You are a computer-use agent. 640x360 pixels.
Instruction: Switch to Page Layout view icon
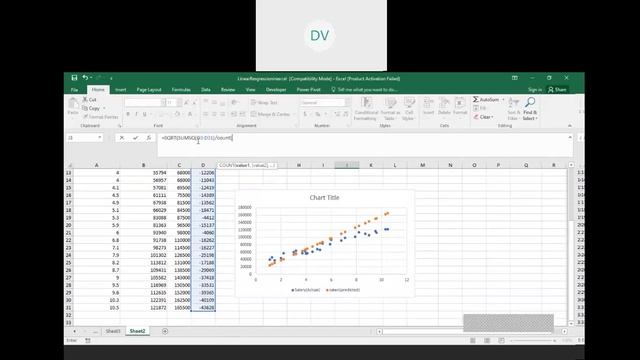click(487, 340)
